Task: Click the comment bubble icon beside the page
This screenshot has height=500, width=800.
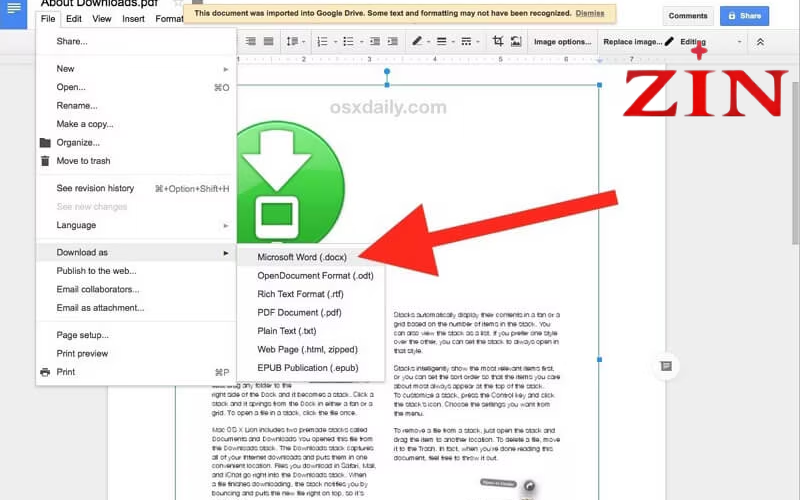Action: 666,366
